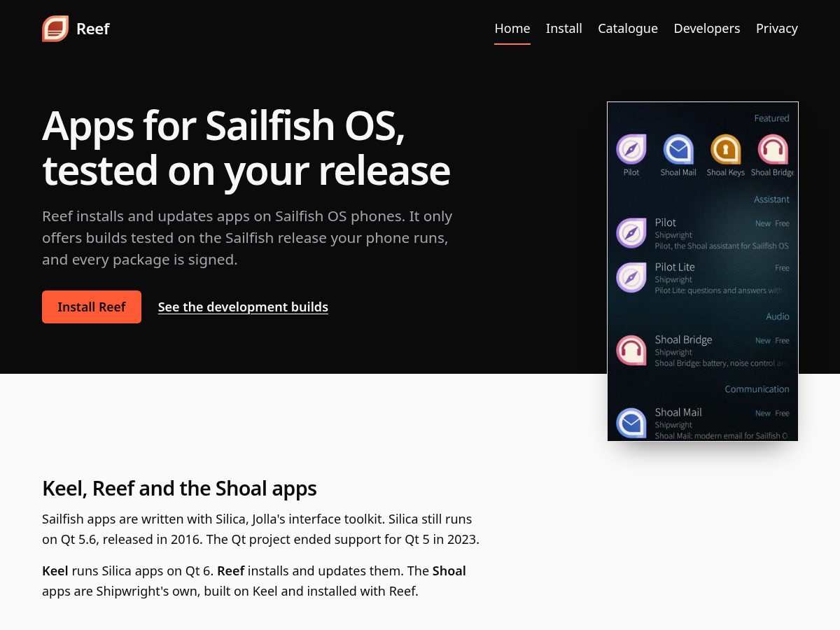Click the New badge on Shoal Bridge row
840x630 pixels.
coord(763,341)
